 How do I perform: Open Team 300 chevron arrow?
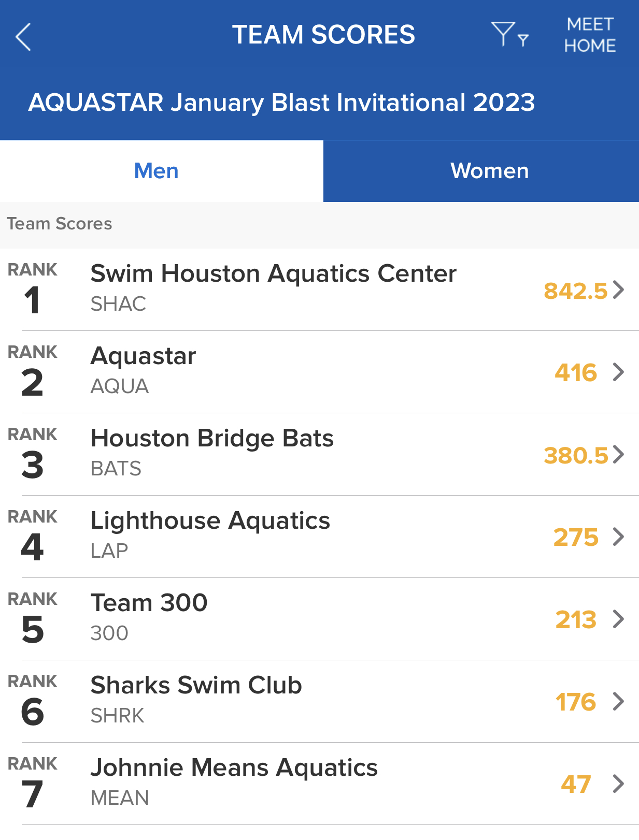(x=618, y=619)
